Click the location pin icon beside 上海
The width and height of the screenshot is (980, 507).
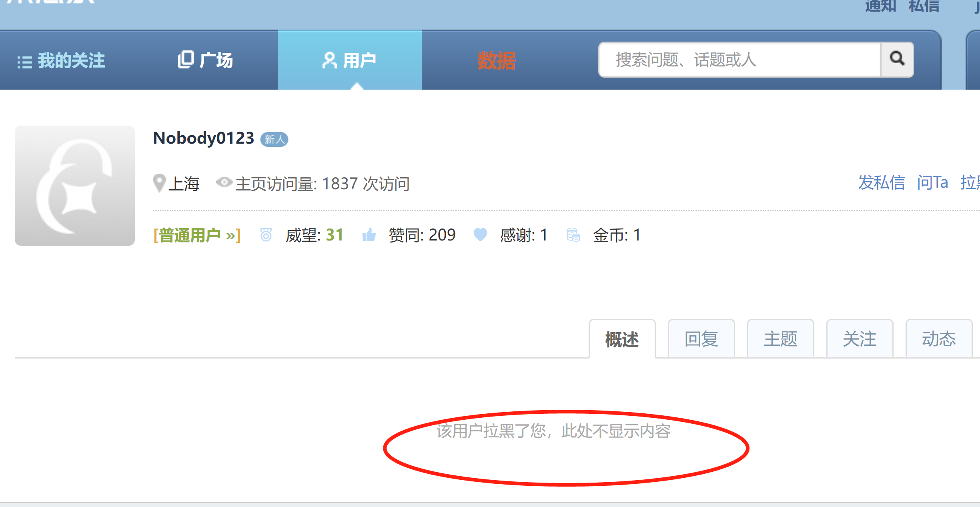pos(159,183)
